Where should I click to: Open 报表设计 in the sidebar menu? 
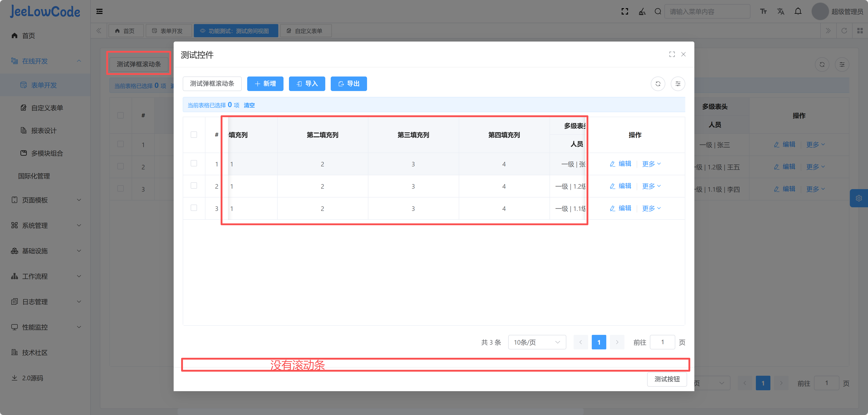click(x=44, y=131)
